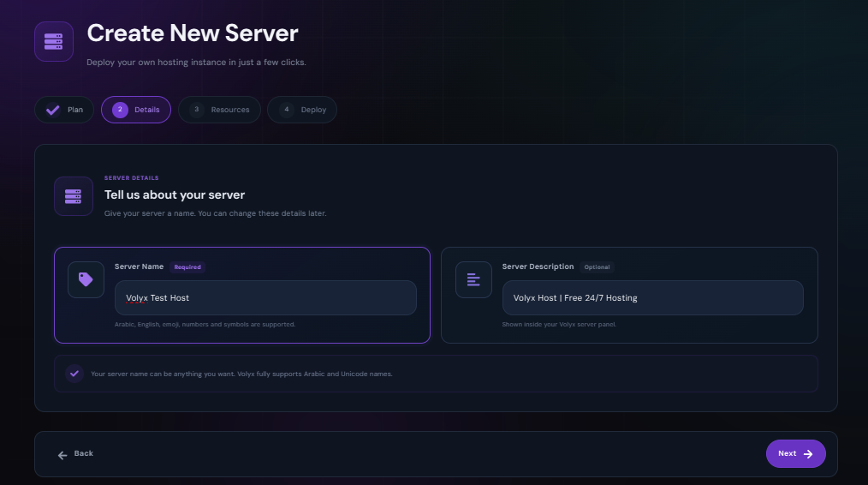Image resolution: width=868 pixels, height=485 pixels.
Task: Click the number 2 badge on Details step
Action: [x=120, y=110]
